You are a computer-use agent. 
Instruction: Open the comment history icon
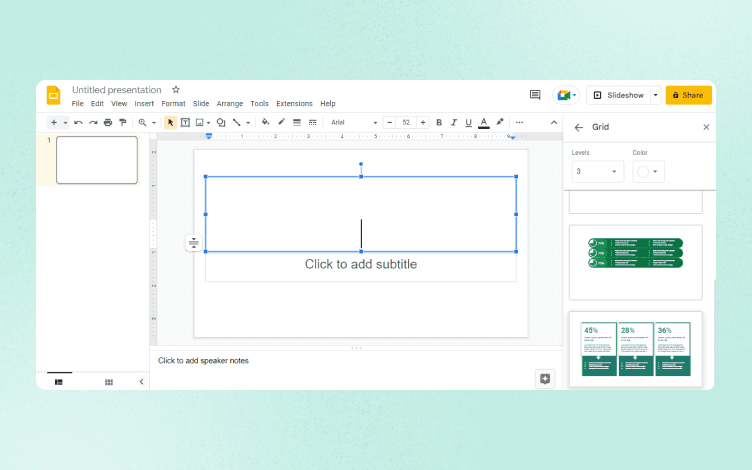click(535, 95)
